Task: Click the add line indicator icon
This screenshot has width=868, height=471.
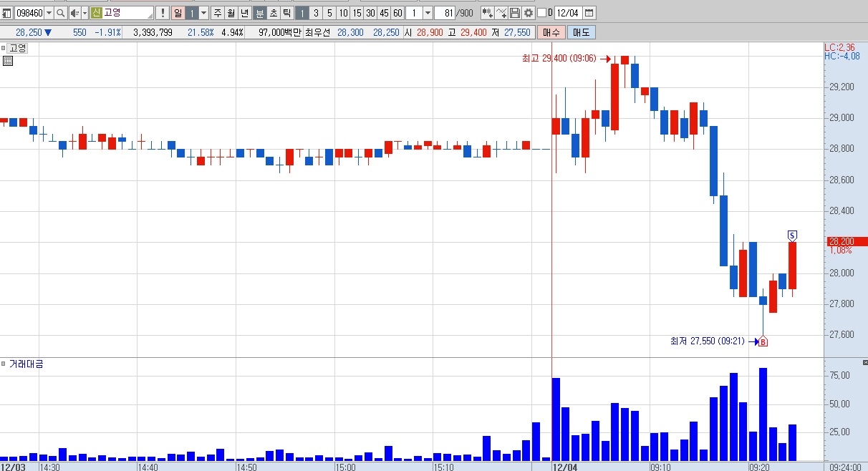Action: click(501, 13)
